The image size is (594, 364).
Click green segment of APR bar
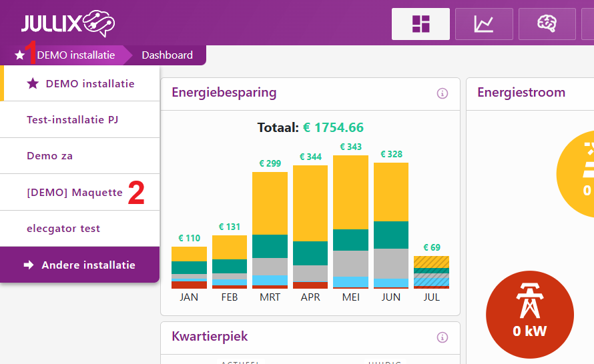[310, 253]
